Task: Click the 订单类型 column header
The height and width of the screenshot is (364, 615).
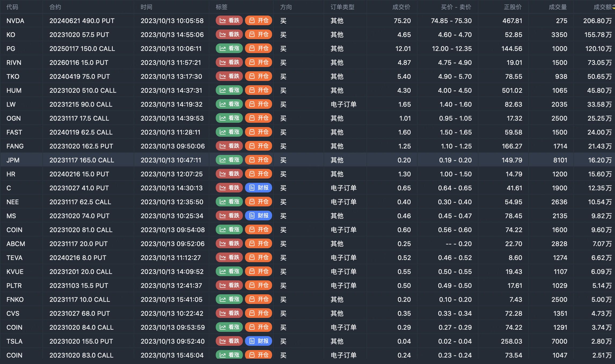Action: 342,7
